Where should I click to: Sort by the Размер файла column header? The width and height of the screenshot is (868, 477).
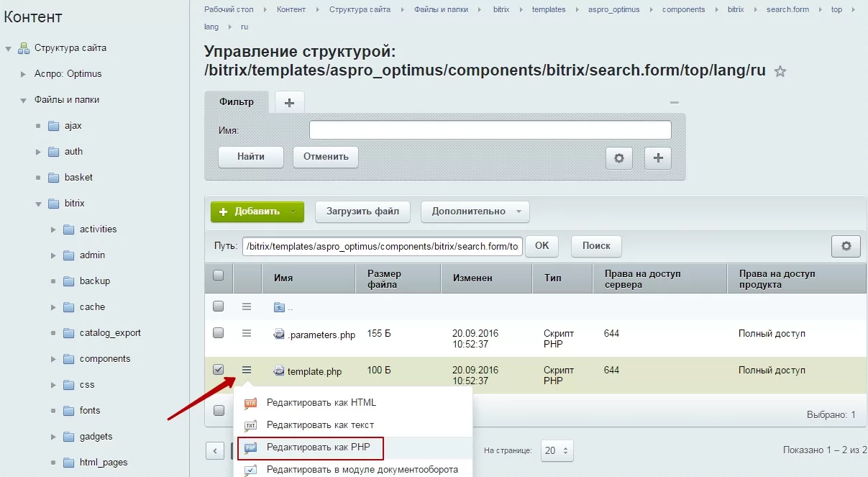click(398, 278)
